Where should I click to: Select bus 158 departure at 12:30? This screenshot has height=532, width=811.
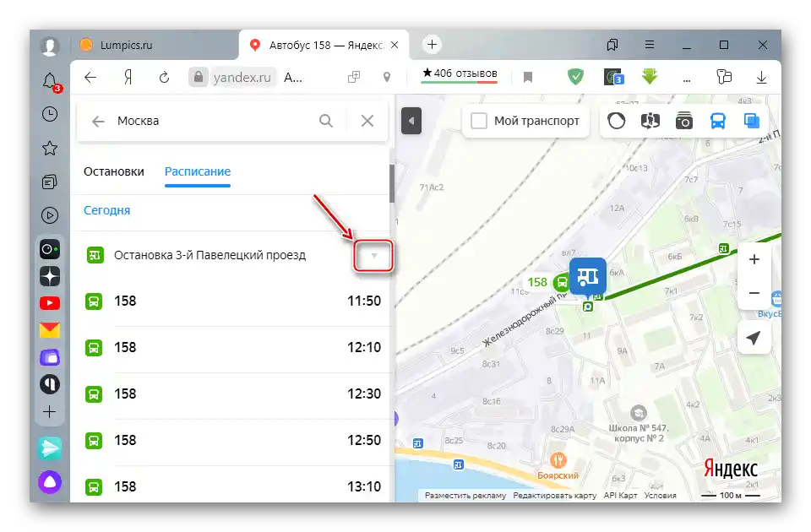click(x=233, y=394)
